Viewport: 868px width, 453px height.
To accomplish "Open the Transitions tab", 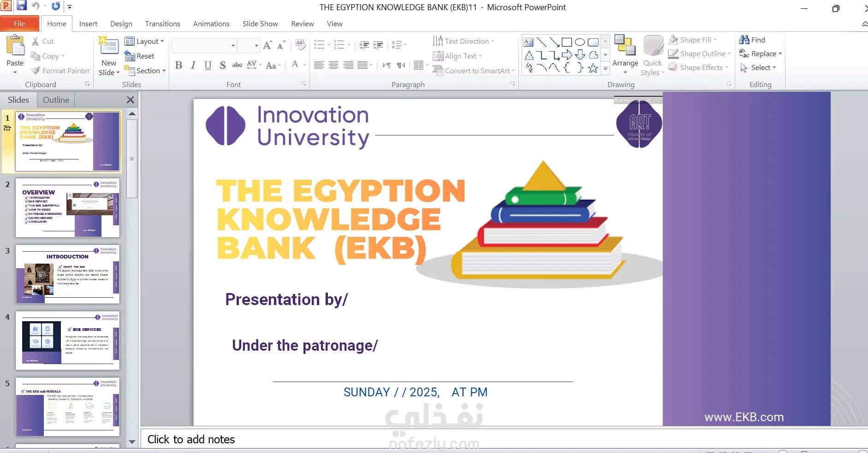I will [x=163, y=24].
